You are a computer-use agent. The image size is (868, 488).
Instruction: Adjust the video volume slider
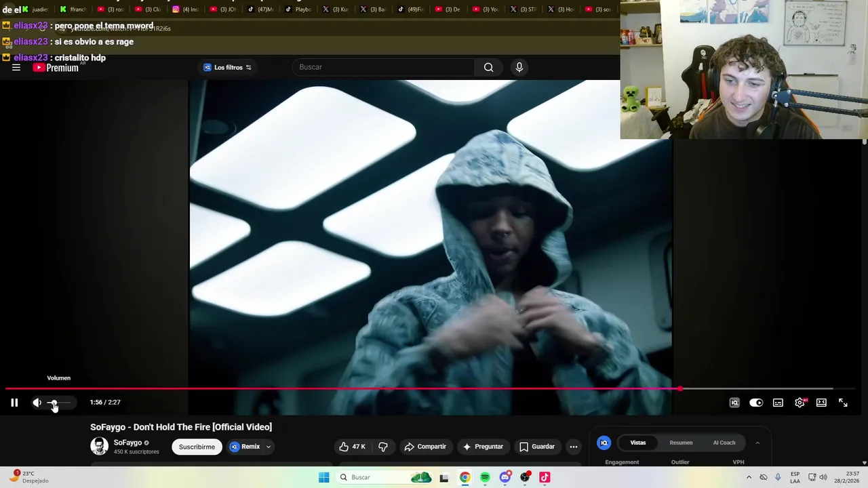point(58,403)
